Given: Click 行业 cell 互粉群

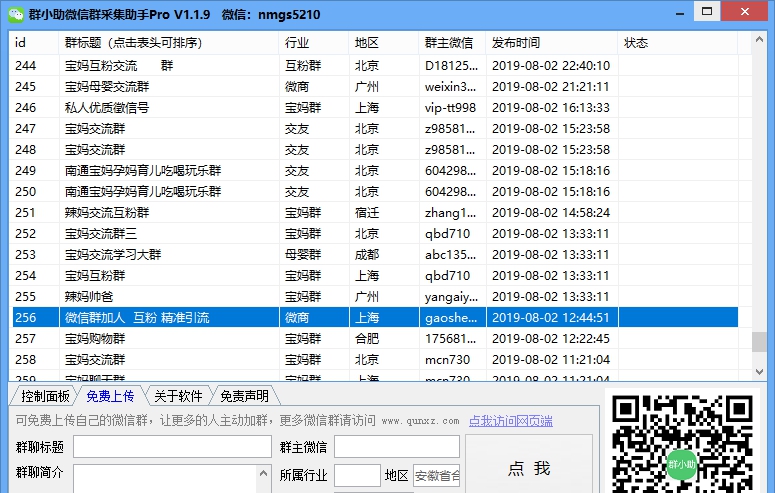Looking at the screenshot, I should (x=303, y=65).
